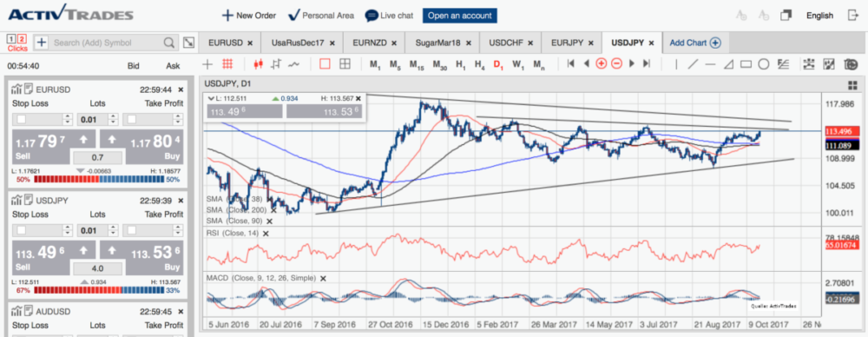The height and width of the screenshot is (337, 868).
Task: Enable the crosshair cursor tool
Action: [x=207, y=64]
